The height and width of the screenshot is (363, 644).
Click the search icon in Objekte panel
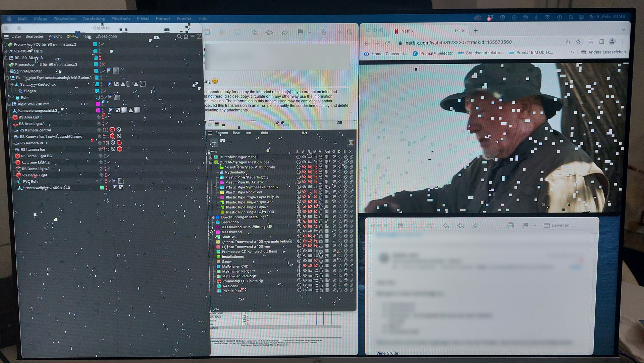point(179,36)
